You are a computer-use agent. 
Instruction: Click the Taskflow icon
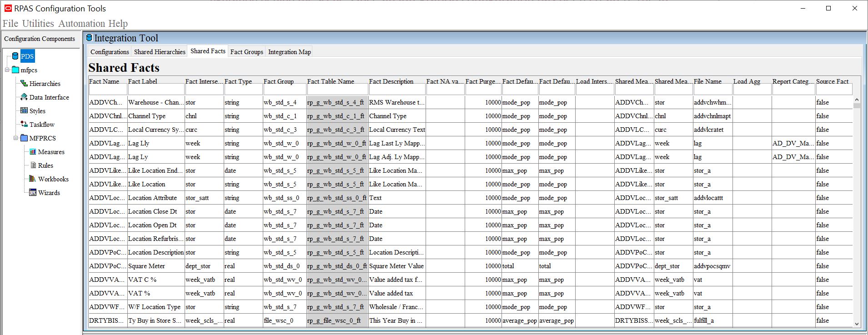[x=24, y=125]
